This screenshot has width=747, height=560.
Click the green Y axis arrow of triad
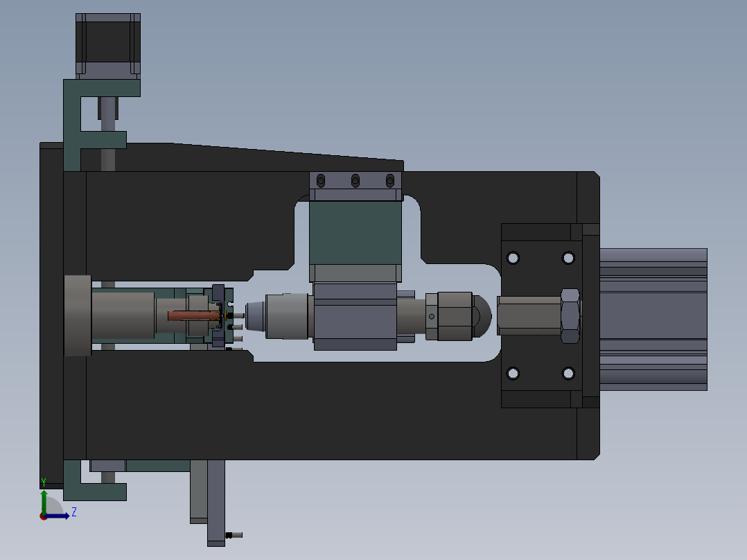point(44,501)
